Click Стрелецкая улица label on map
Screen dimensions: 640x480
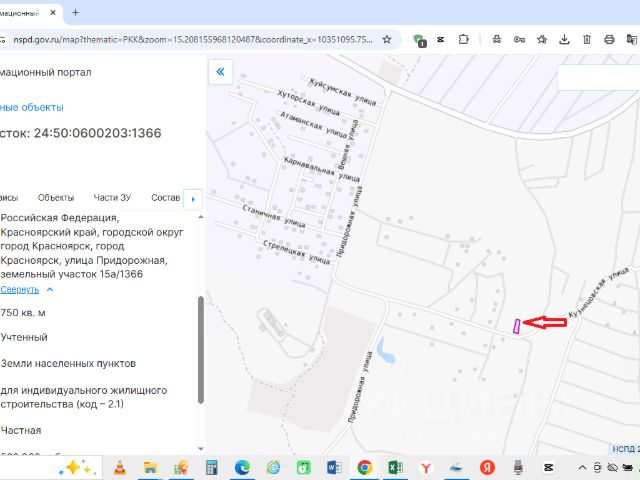[x=296, y=252]
